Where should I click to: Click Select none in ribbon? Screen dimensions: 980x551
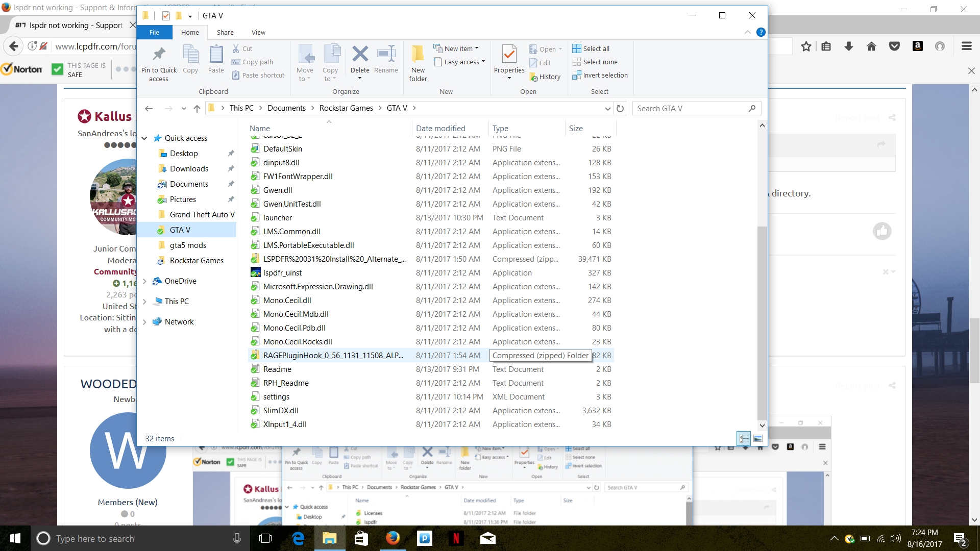[x=595, y=62]
